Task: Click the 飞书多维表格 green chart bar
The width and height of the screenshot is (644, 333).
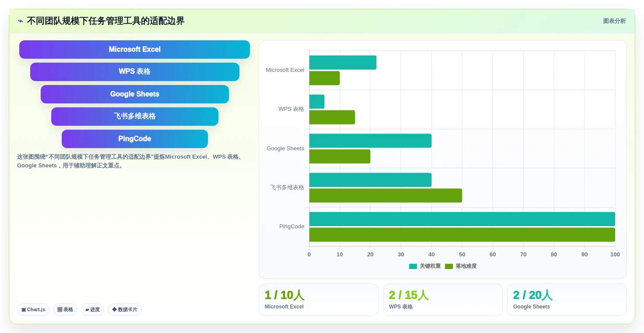Action: click(386, 196)
